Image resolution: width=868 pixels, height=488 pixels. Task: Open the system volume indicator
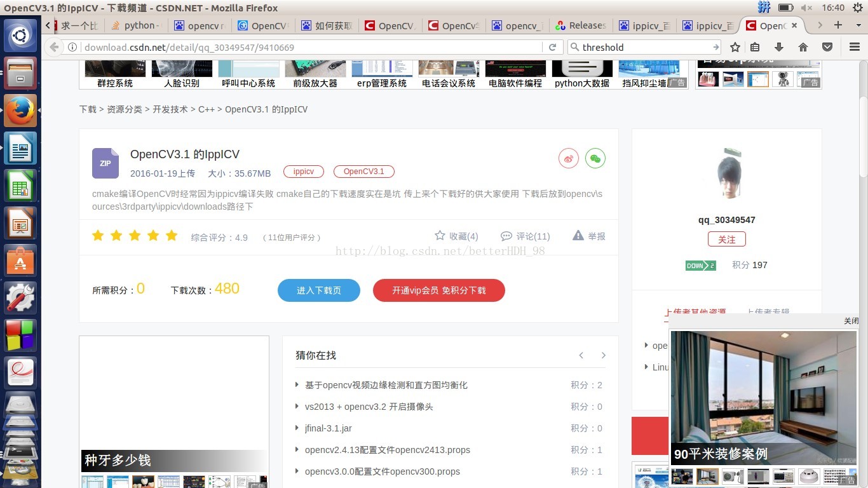(x=806, y=8)
